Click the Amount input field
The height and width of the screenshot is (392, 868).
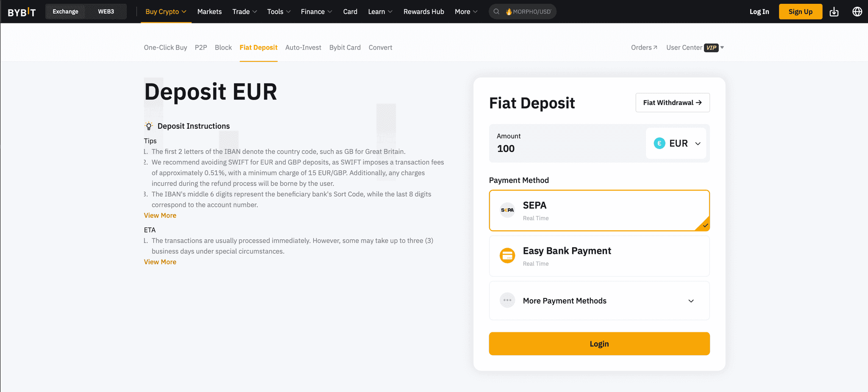(551, 148)
